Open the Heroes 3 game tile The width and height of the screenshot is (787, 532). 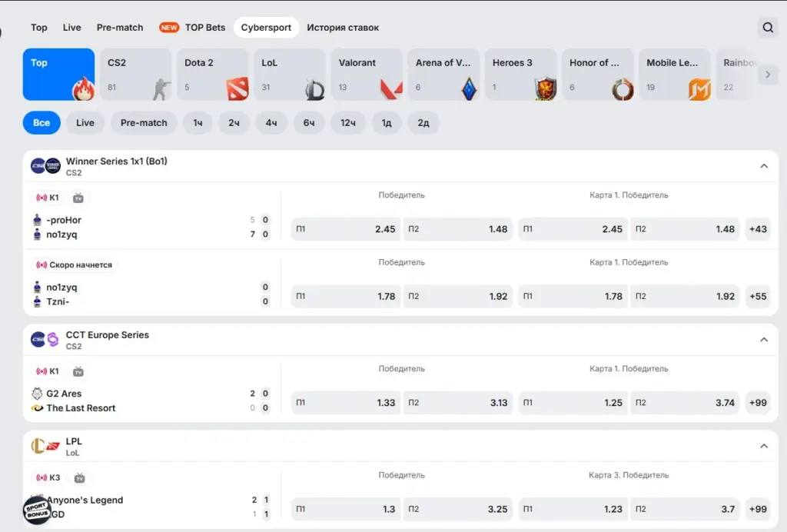click(x=520, y=75)
